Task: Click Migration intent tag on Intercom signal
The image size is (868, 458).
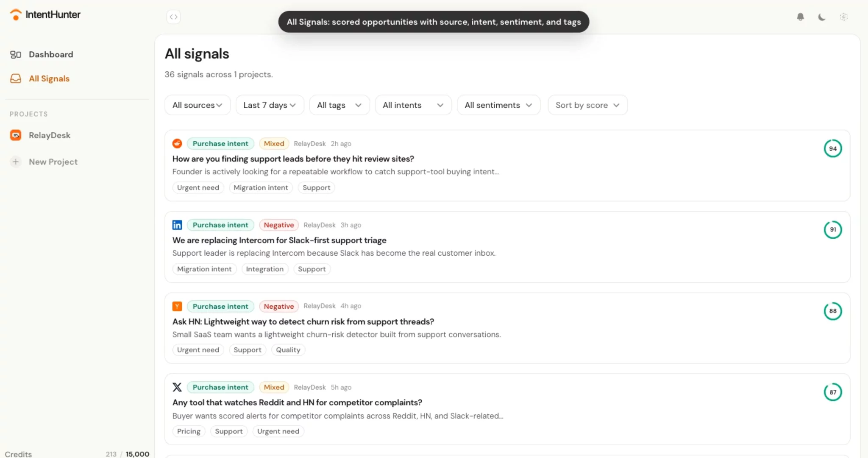Action: point(204,269)
